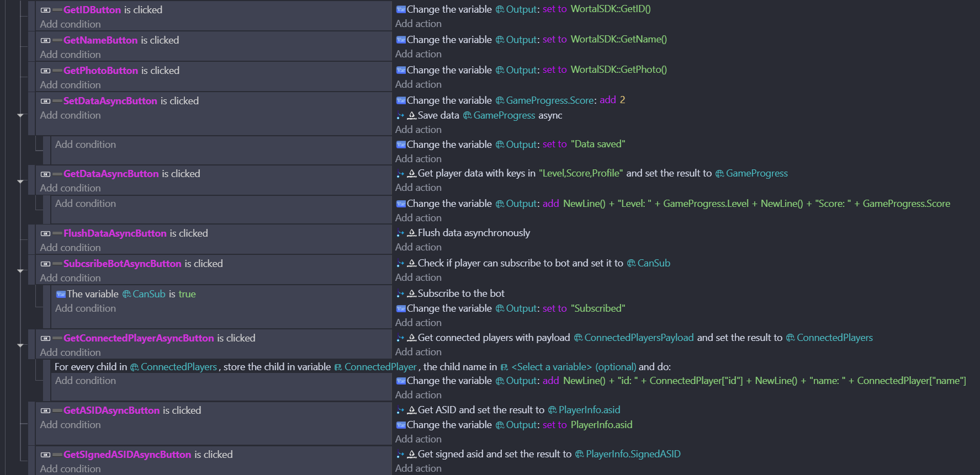
Task: Click the button object icon beside GetASIDAsyncButton
Action: click(46, 410)
